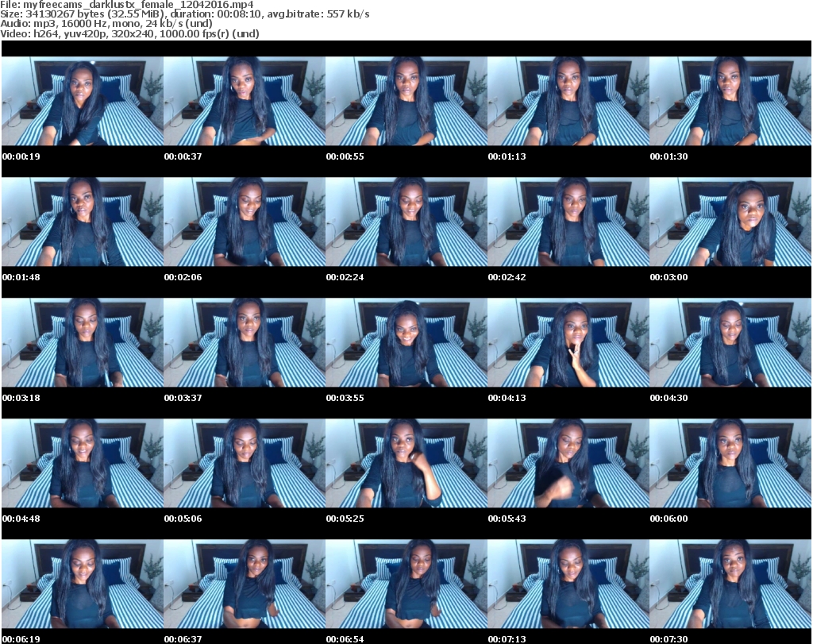813x644 pixels.
Task: Click the thumbnail at timestamp 00:01:30
Action: tap(730, 101)
